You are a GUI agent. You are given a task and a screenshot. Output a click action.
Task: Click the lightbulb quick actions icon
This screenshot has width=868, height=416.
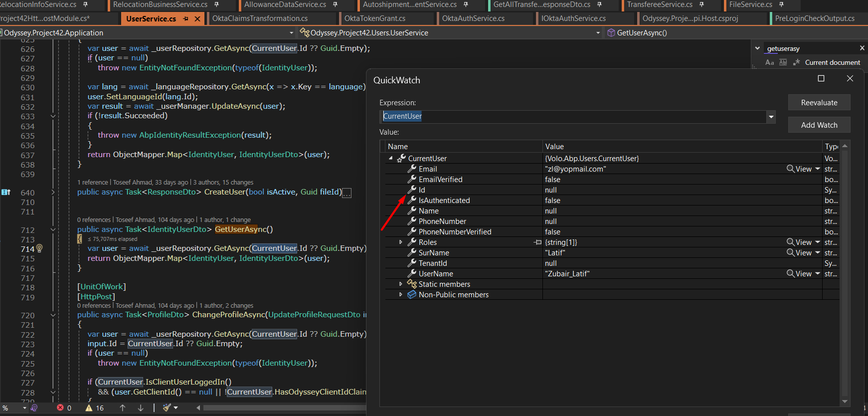coord(39,248)
